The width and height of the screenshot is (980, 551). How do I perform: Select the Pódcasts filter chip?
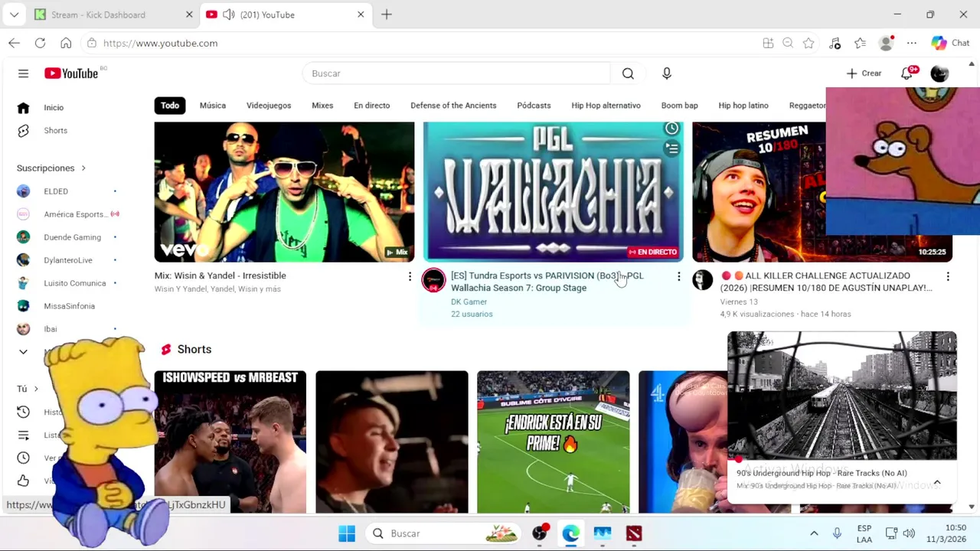(x=534, y=106)
